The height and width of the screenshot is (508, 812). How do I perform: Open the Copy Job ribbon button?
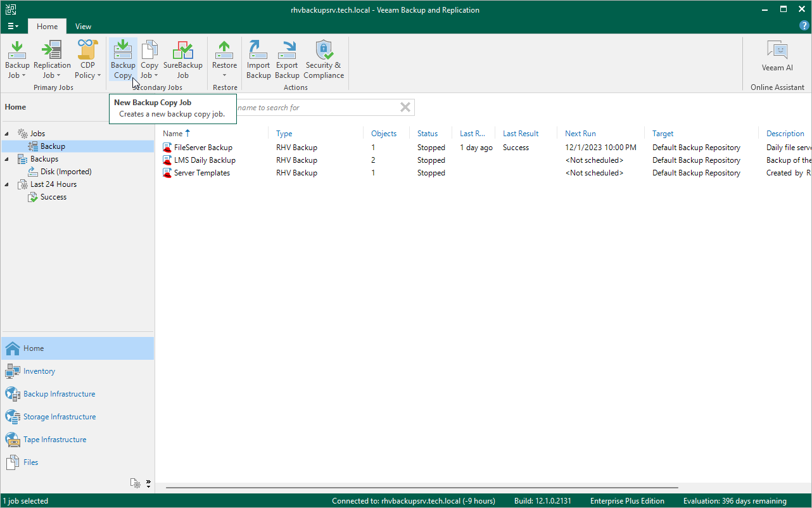149,60
